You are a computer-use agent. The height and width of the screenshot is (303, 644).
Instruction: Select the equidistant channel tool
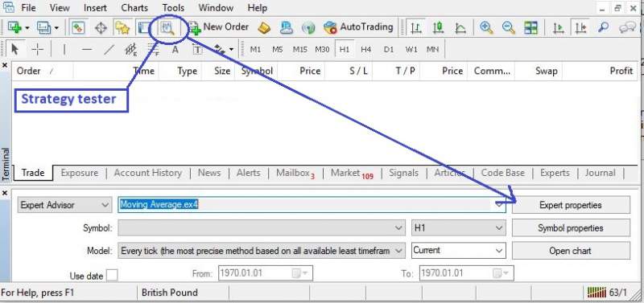pos(130,49)
